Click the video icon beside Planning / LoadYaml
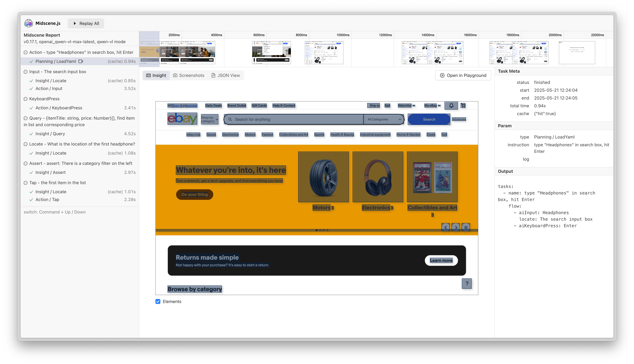Viewport: 634px width, 364px height. click(80, 61)
